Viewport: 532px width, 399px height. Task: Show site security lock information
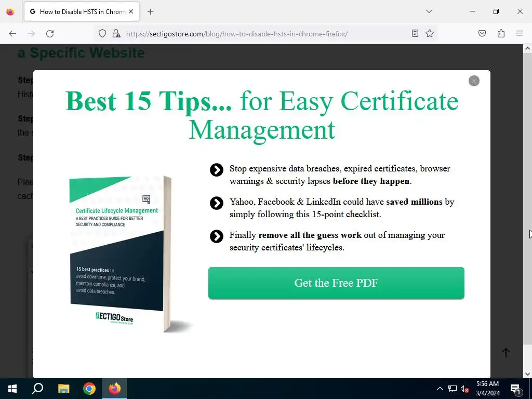[x=116, y=33]
